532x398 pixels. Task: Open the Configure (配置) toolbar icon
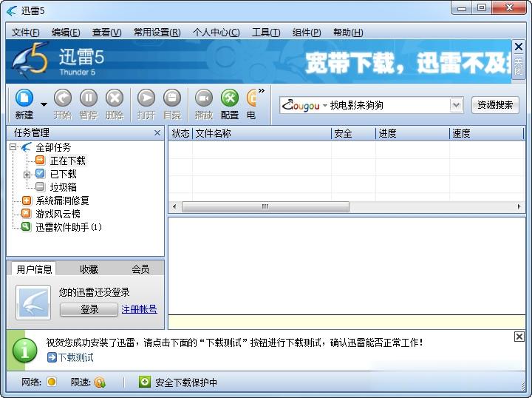click(230, 104)
